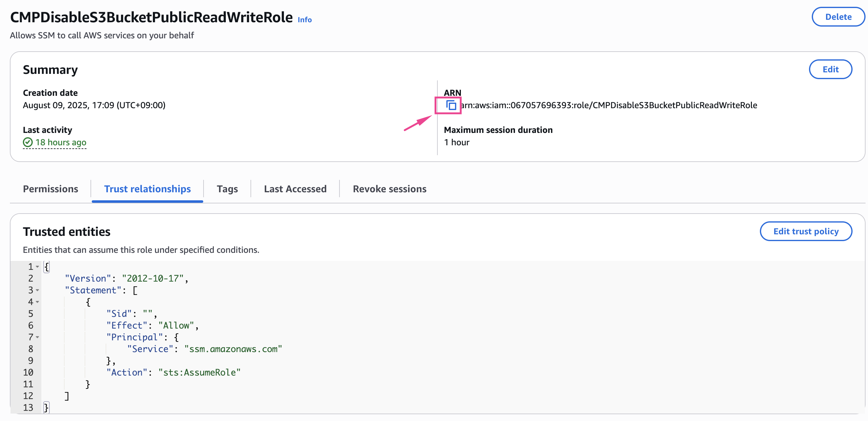Fold the statement object on line 4
This screenshot has width=868, height=421.
37,302
